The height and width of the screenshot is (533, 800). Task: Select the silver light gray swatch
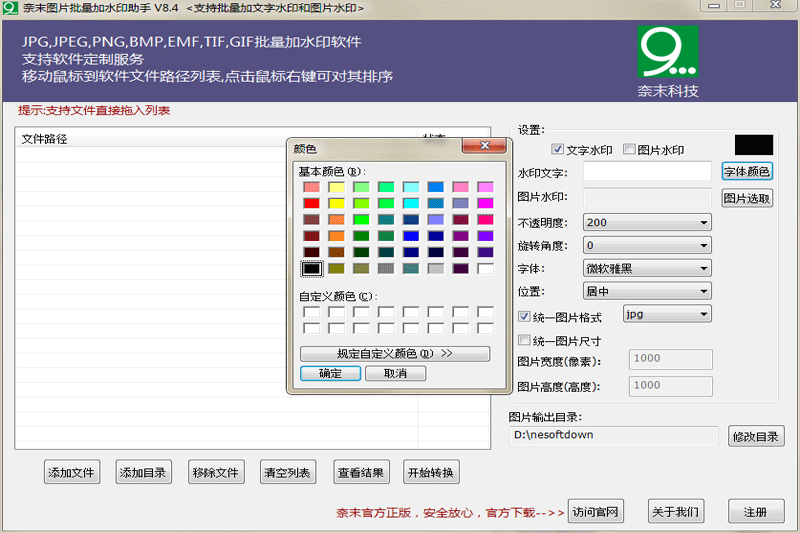(x=436, y=268)
